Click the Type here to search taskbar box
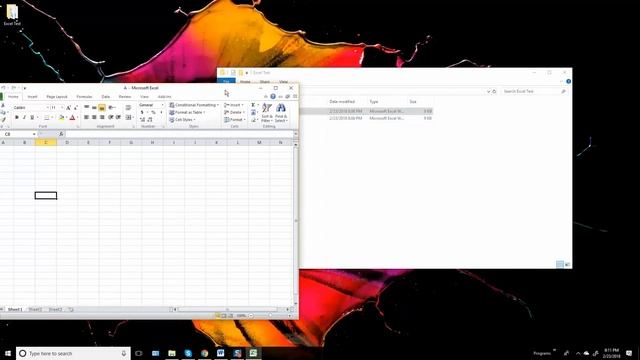Image resolution: width=640 pixels, height=360 pixels. coord(73,353)
